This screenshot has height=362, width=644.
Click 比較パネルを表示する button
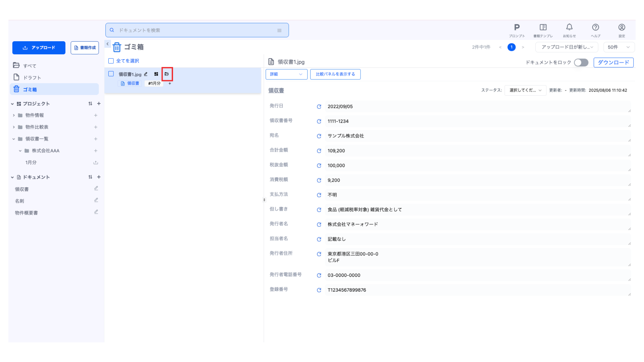point(335,74)
